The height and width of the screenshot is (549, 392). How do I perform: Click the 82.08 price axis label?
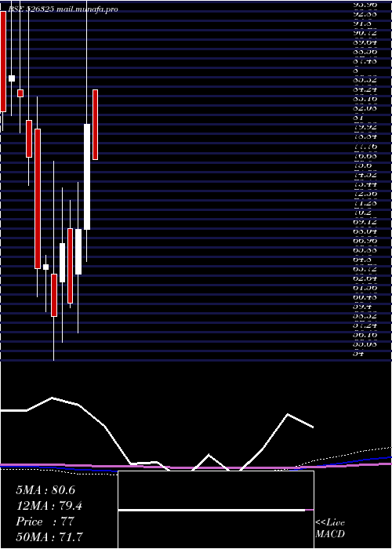[365, 108]
